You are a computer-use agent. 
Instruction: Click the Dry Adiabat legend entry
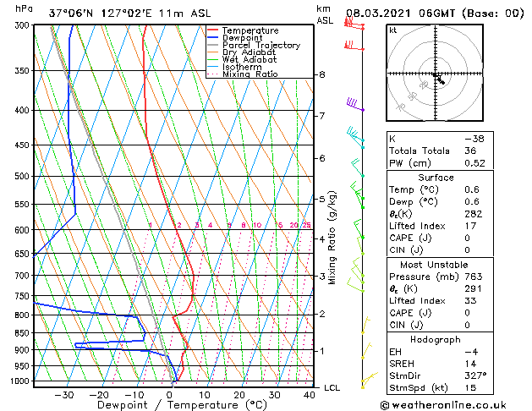[x=249, y=52]
